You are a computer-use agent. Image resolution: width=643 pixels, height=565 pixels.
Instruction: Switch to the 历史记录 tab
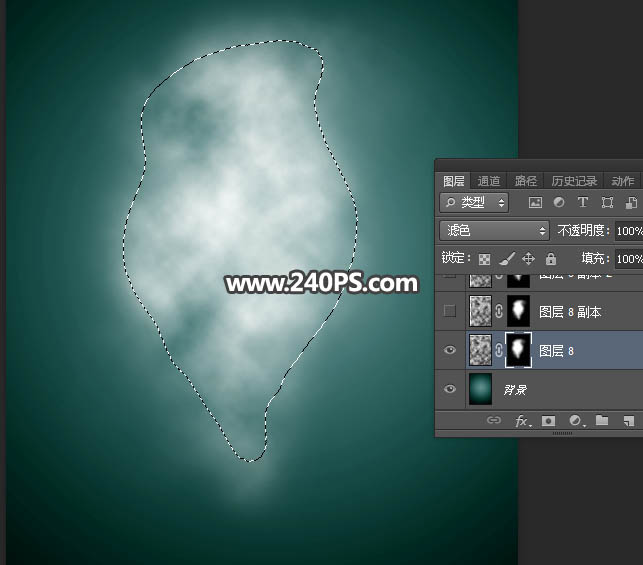pos(574,181)
